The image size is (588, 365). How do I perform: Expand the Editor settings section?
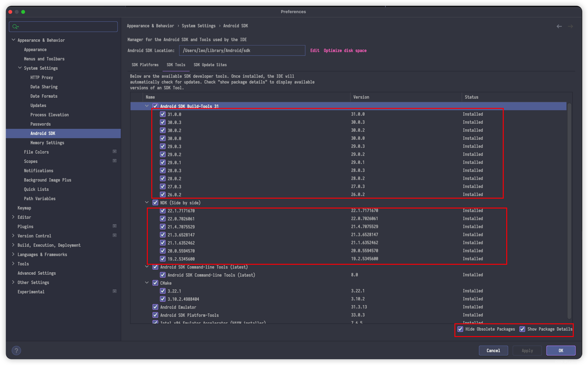(x=13, y=217)
